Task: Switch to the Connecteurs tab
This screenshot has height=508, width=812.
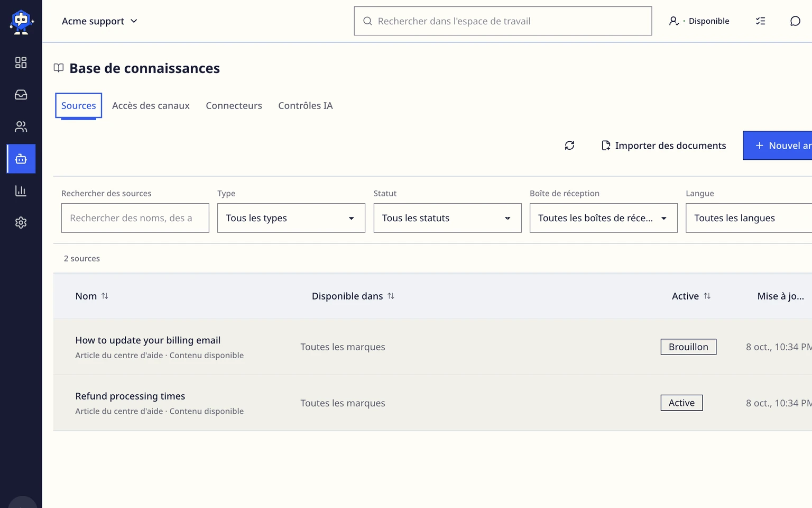Action: click(234, 106)
